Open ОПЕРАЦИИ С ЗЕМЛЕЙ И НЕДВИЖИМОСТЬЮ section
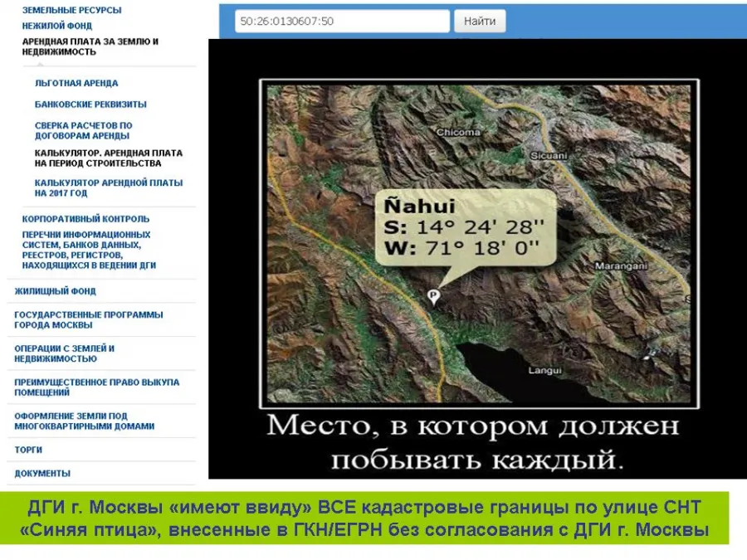This screenshot has height=560, width=747. click(64, 353)
